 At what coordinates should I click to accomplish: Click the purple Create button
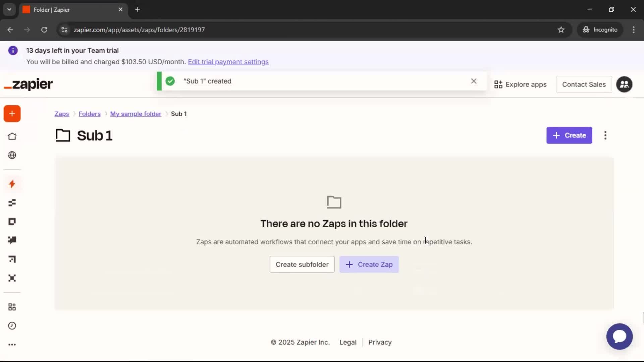tap(569, 135)
